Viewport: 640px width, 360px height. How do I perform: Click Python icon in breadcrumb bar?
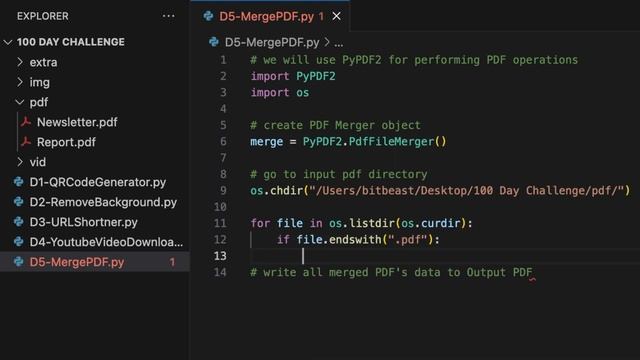[213, 42]
